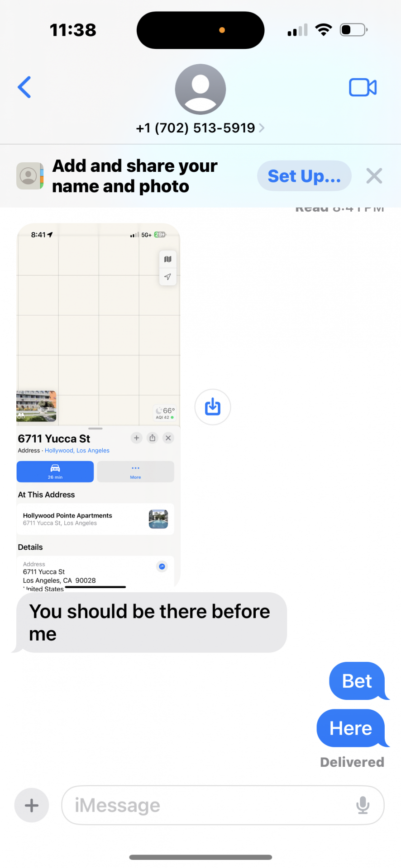Dismiss the name and photo banner
This screenshot has height=868, width=401.
374,176
